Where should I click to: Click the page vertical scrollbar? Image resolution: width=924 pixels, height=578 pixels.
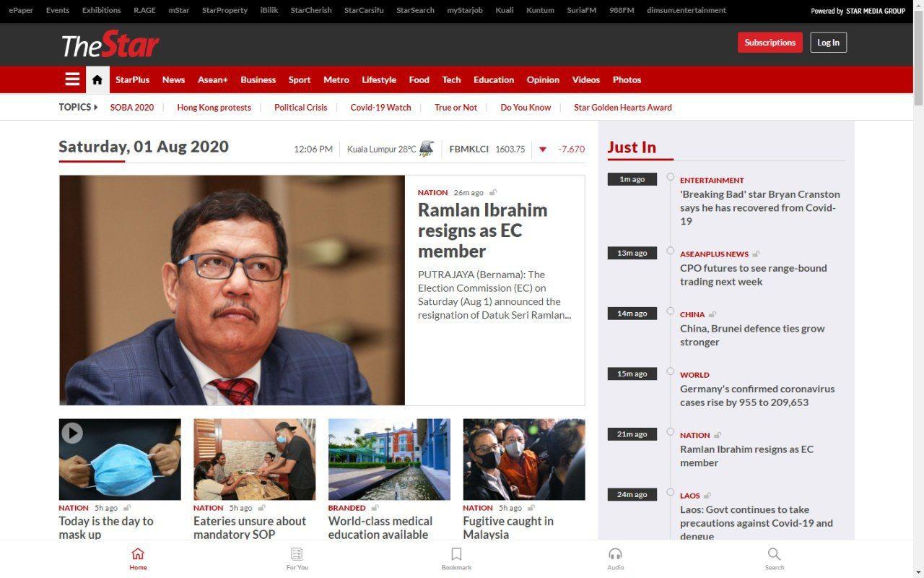(918, 289)
